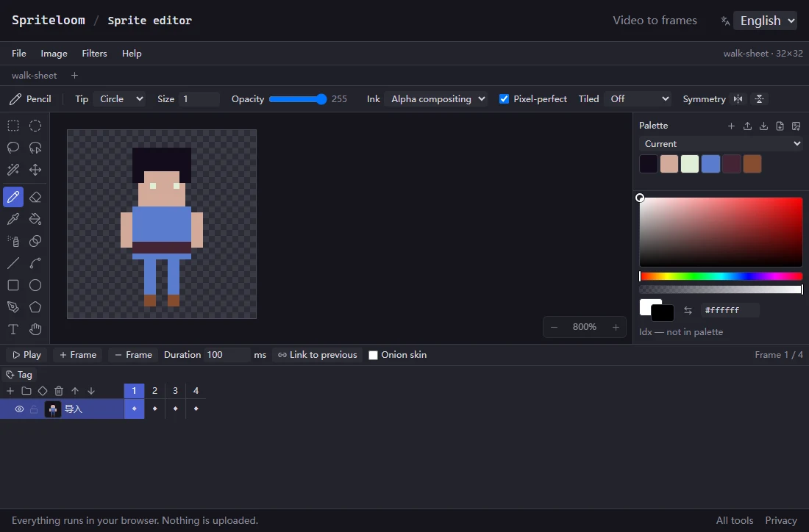Play the animation
The image size is (809, 532).
(x=26, y=355)
